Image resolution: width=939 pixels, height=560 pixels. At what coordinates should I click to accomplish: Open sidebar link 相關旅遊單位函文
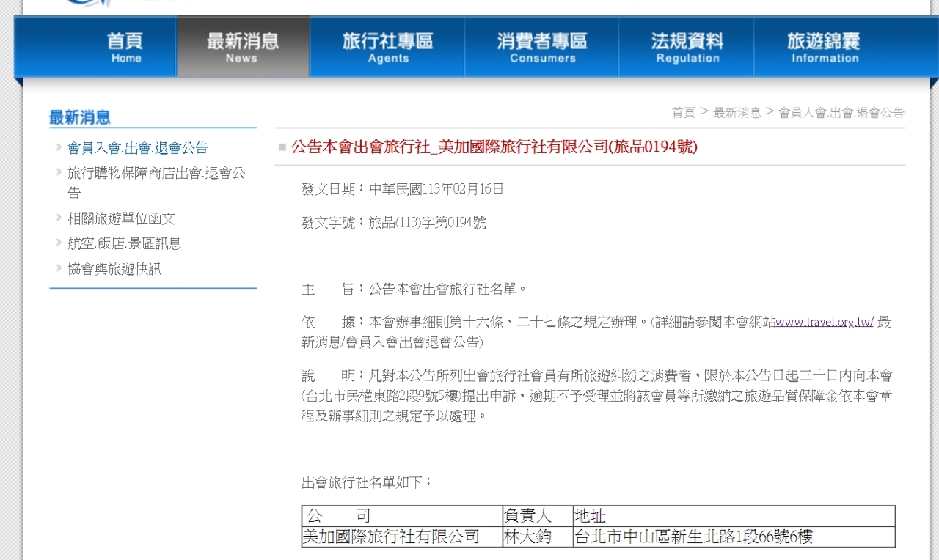click(121, 218)
